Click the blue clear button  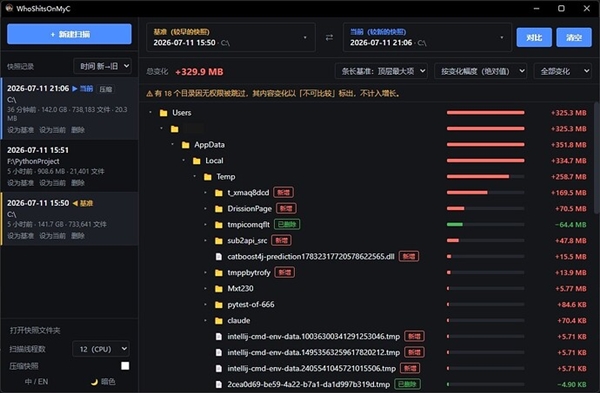[x=574, y=38]
